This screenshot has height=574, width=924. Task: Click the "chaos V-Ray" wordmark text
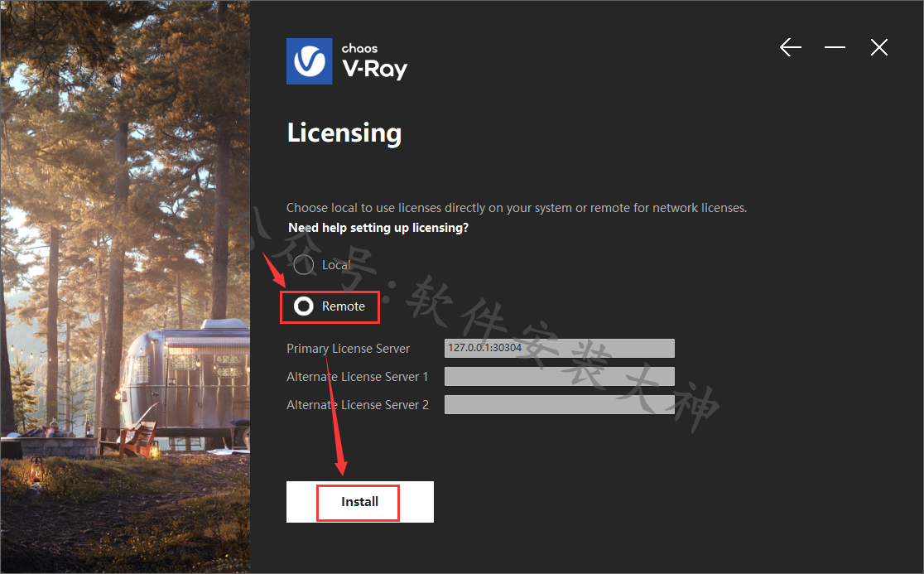(x=375, y=61)
